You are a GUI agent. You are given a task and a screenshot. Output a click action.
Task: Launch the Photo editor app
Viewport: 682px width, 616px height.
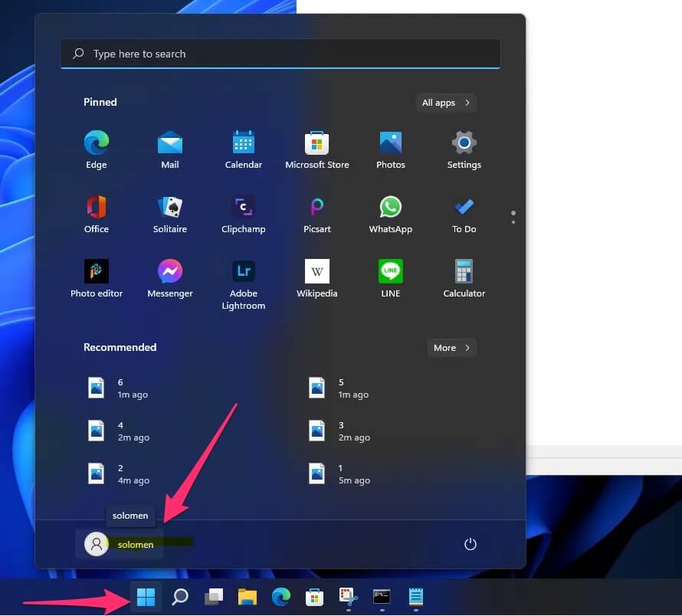[96, 278]
